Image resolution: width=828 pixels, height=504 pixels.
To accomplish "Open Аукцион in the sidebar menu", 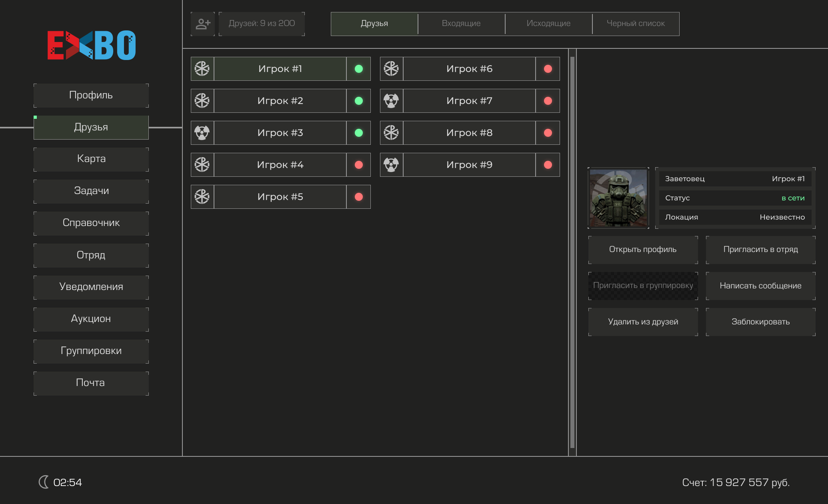I will tap(91, 319).
